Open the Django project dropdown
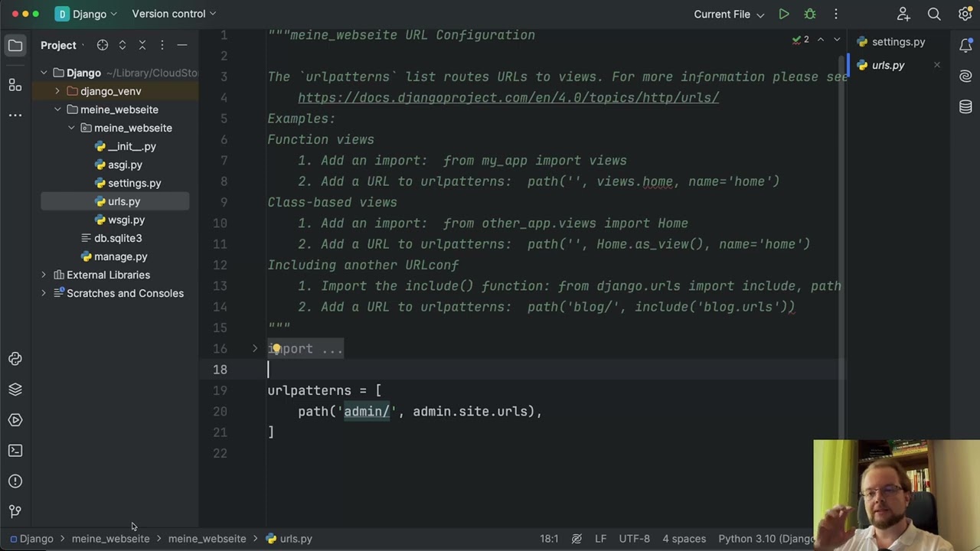 pos(87,14)
